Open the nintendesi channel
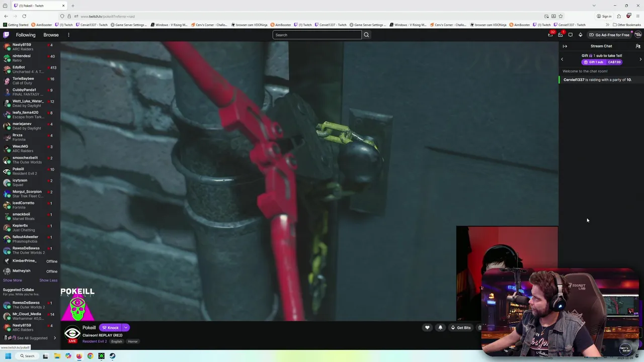Viewport: 644px width, 362px height. pyautogui.click(x=30, y=58)
